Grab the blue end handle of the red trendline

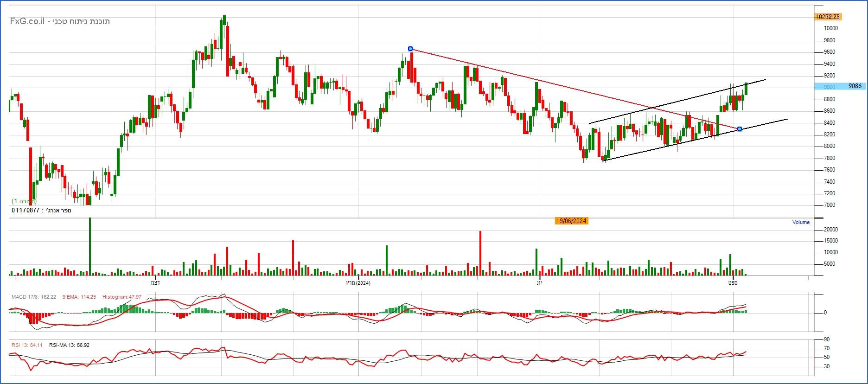[740, 129]
